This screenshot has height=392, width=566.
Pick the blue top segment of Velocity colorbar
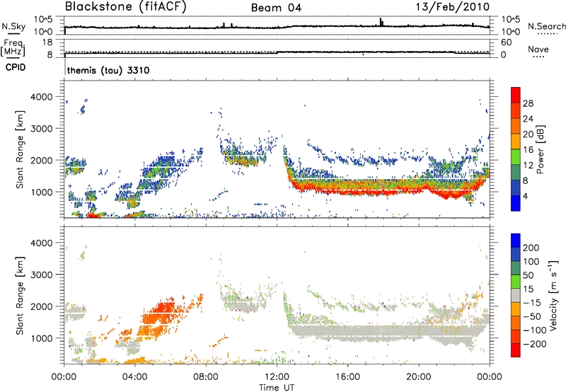point(516,241)
